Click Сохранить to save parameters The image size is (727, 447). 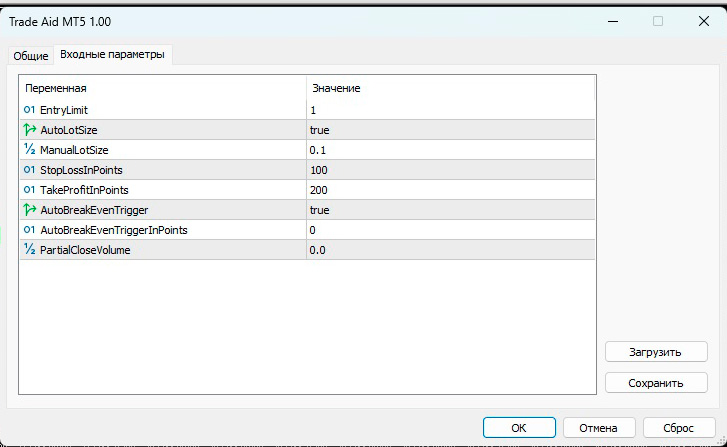click(x=656, y=382)
